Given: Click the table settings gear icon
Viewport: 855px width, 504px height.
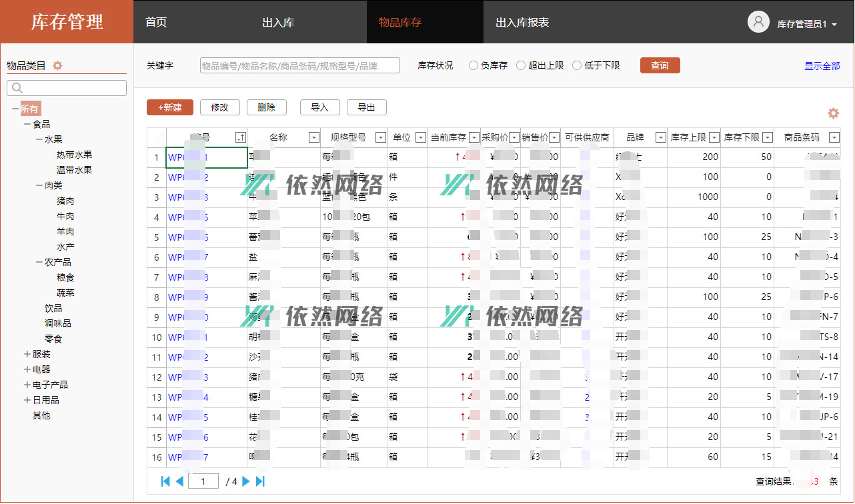Looking at the screenshot, I should coord(833,113).
